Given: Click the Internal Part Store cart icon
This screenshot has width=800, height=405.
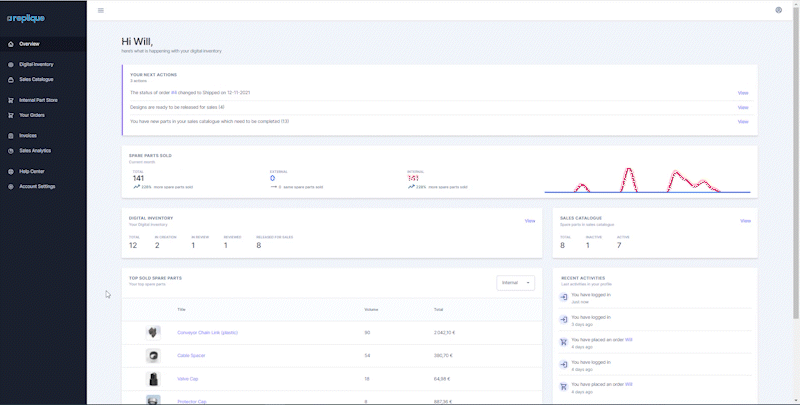Looking at the screenshot, I should 11,100.
